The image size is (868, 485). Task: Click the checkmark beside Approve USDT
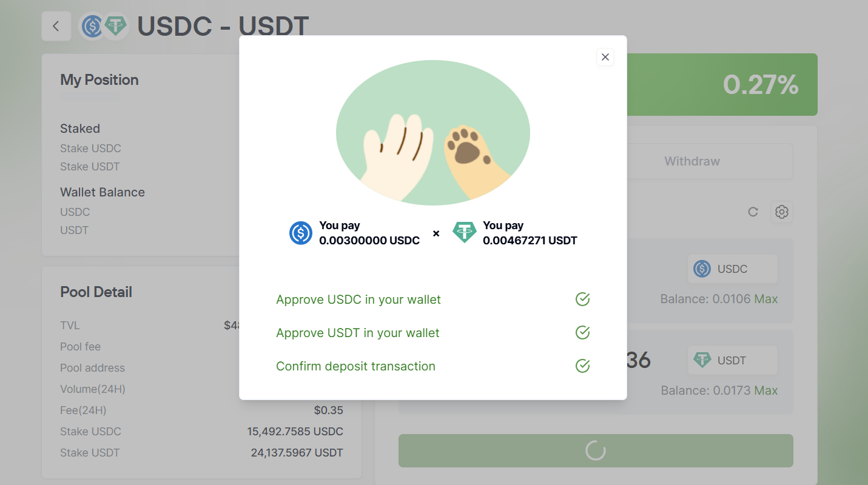[x=582, y=333]
